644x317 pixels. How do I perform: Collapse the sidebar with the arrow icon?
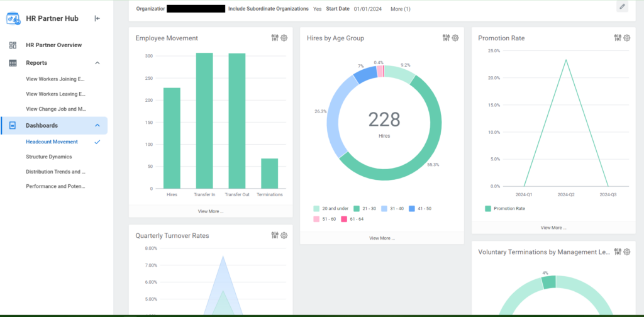(x=97, y=18)
